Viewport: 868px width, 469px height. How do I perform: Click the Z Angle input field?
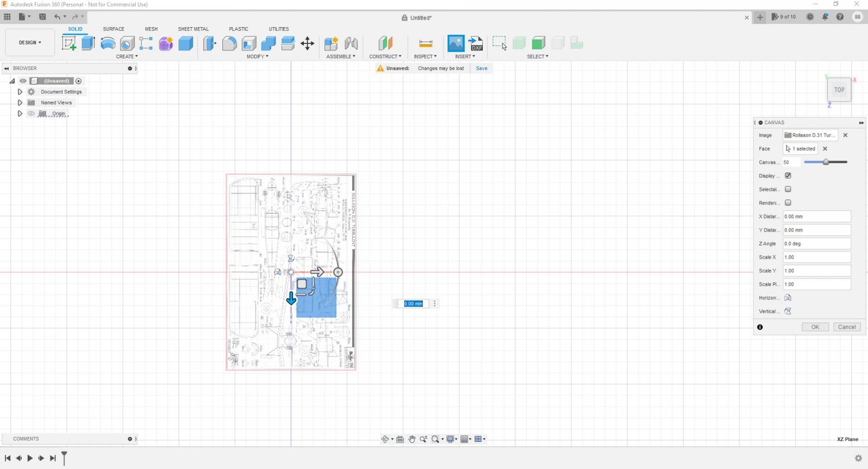tap(816, 243)
